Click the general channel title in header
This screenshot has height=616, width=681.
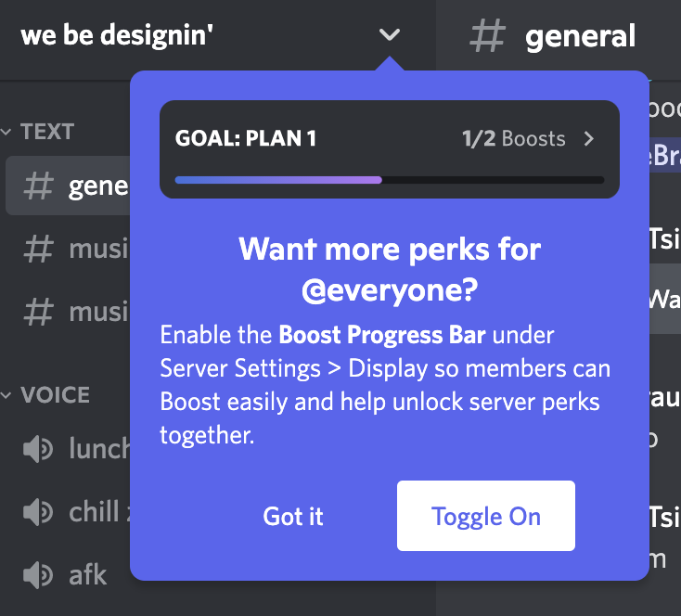click(x=580, y=36)
